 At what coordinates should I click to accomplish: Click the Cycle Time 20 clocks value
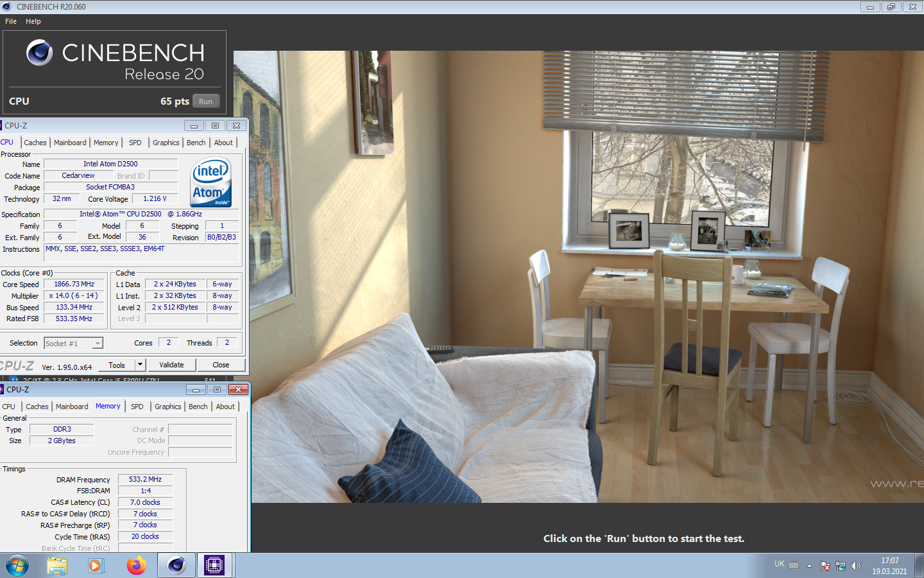pyautogui.click(x=145, y=536)
